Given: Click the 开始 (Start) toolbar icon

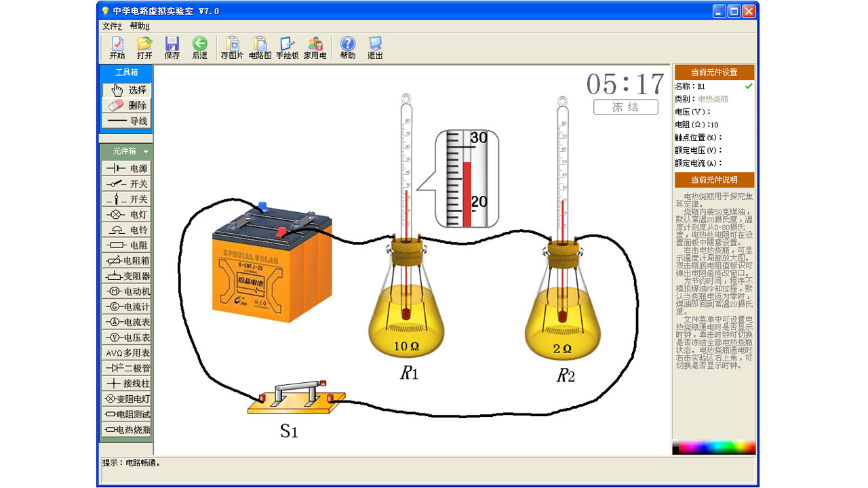Looking at the screenshot, I should 117,47.
